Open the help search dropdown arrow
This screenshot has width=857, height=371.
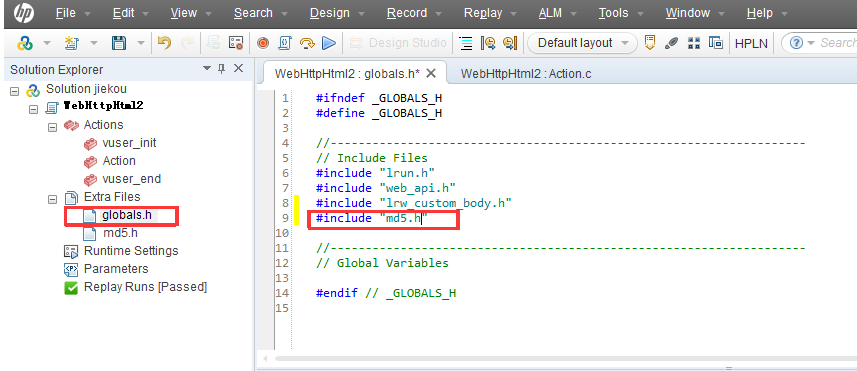coord(811,43)
